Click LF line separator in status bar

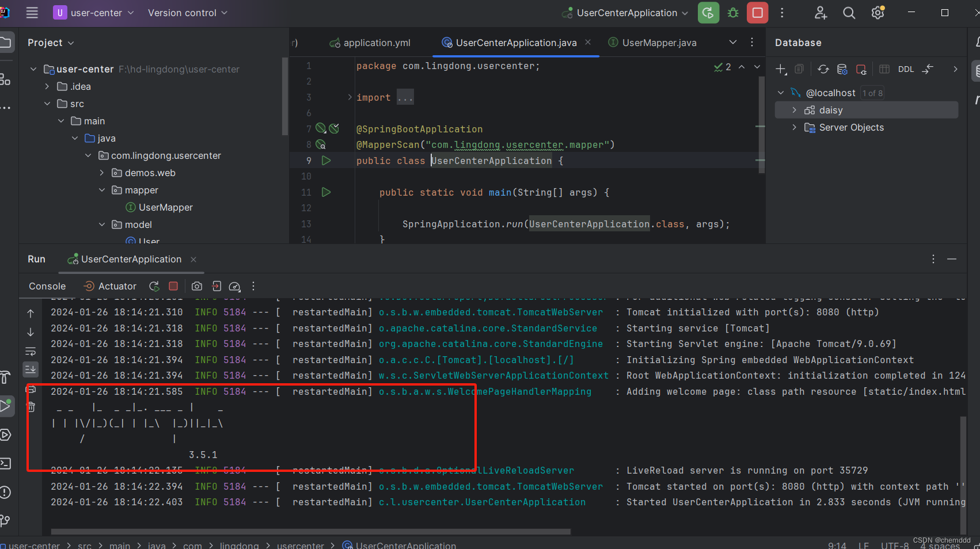[863, 545]
